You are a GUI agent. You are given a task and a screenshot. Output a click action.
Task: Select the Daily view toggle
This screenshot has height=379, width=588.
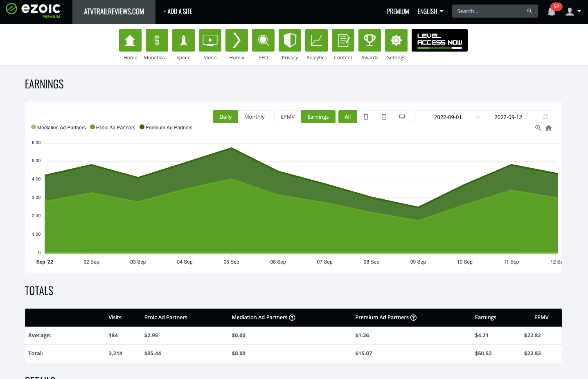point(225,117)
